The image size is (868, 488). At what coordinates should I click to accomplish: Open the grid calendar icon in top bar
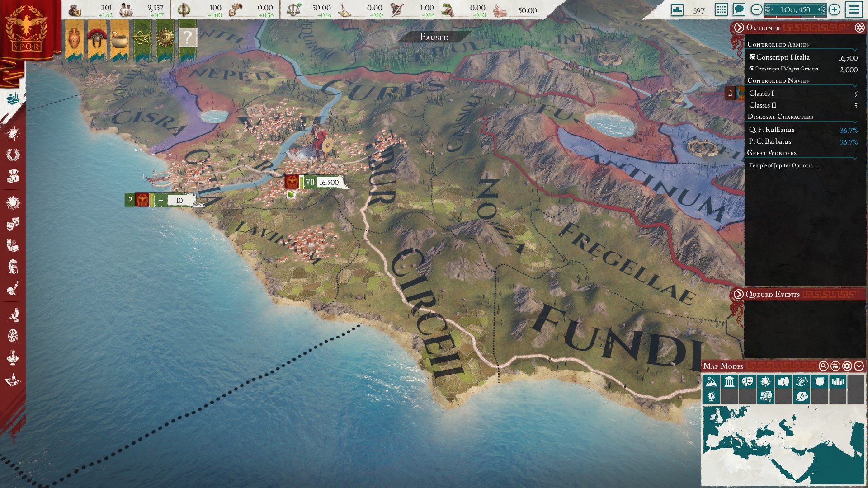coord(721,9)
